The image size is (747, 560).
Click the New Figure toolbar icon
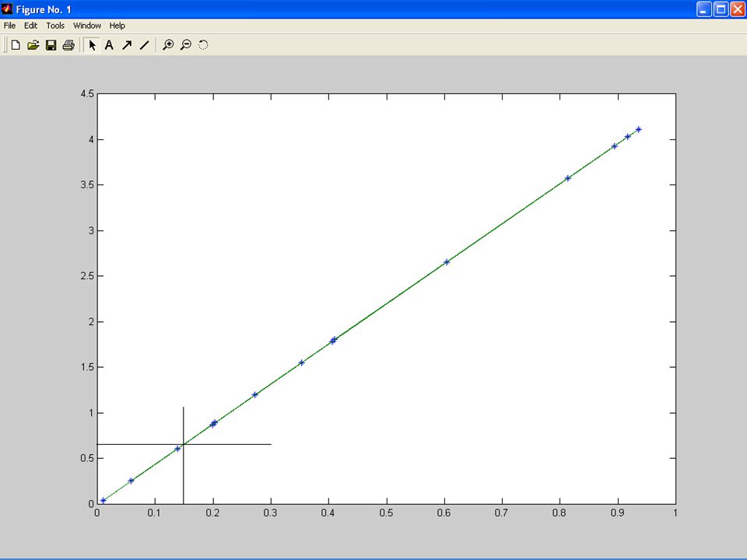(16, 45)
